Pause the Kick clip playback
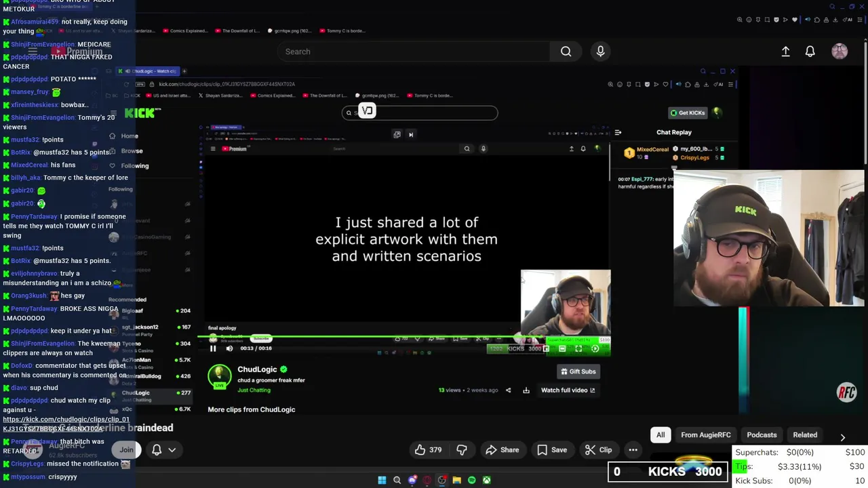The image size is (868, 488). (x=213, y=348)
